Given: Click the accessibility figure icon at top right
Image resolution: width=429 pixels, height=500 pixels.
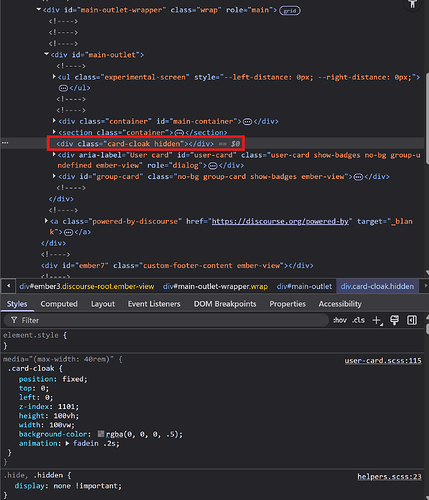Looking at the screenshot, I should click(413, 5).
